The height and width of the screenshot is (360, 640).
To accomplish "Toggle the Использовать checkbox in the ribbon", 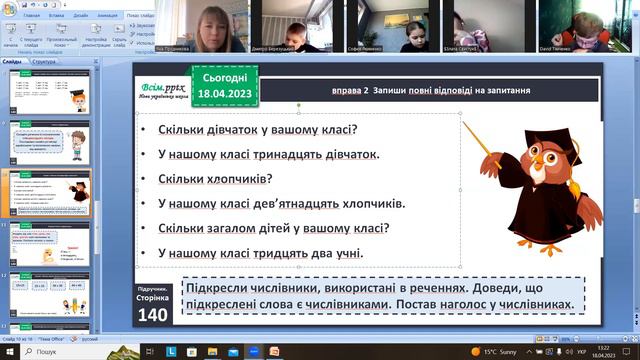I will (x=142, y=42).
